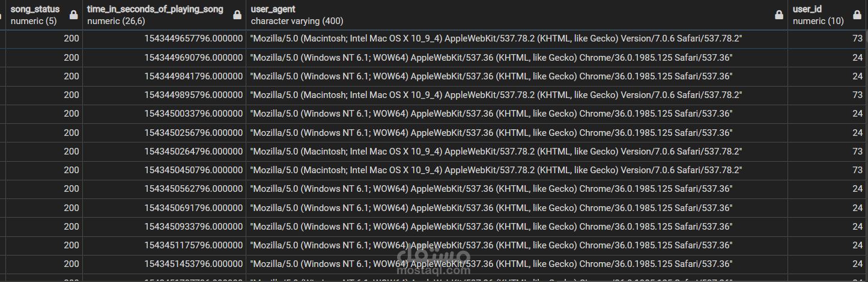Viewport: 868px width, 282px height.
Task: Select the time cell 1543449690796.000000
Action: (193, 57)
